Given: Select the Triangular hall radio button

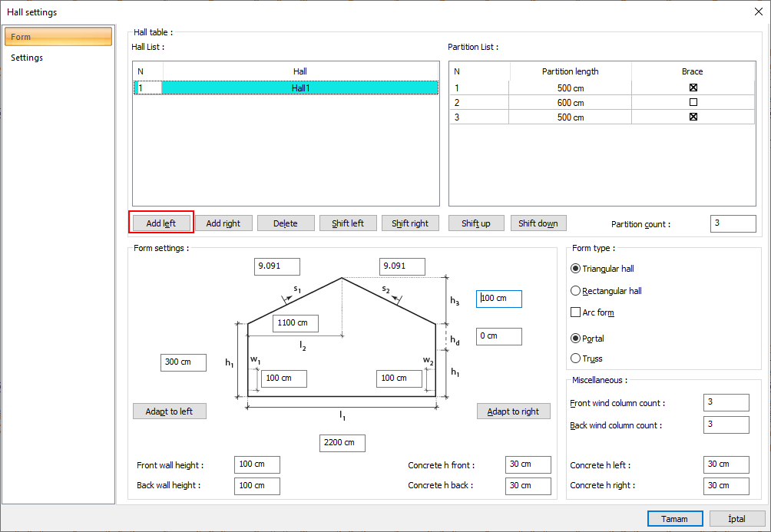Looking at the screenshot, I should click(x=576, y=269).
